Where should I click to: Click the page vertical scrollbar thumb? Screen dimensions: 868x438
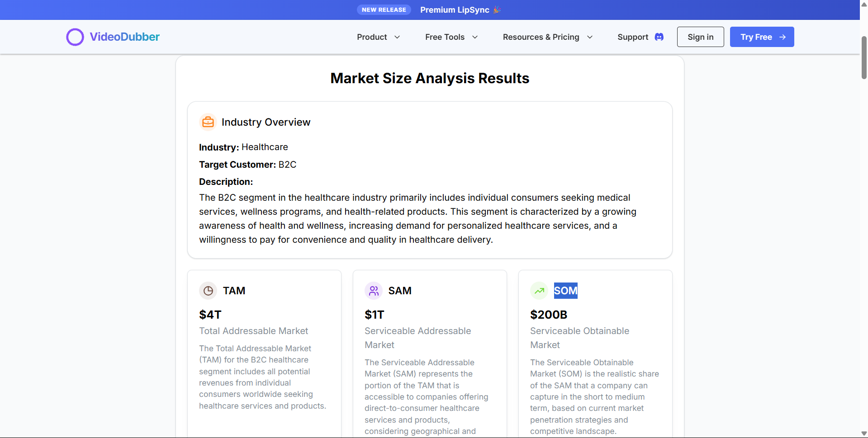coord(864,58)
